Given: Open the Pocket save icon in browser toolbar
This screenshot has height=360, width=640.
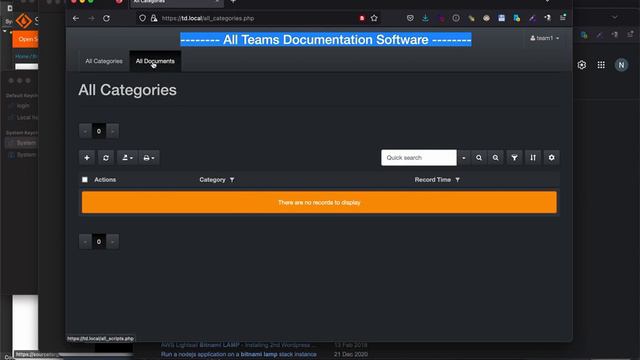Looking at the screenshot, I should coord(410,18).
